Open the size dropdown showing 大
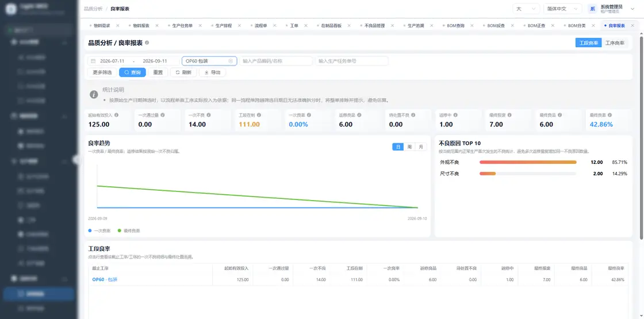This screenshot has width=644, height=319. 526,9
